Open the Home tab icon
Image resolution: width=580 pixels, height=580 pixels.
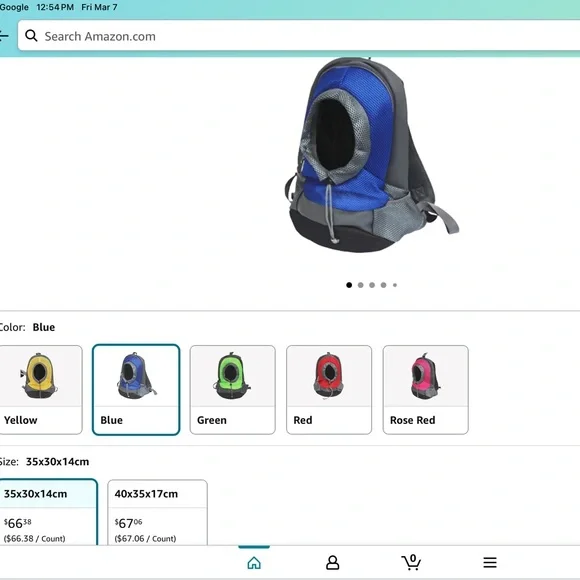click(254, 563)
